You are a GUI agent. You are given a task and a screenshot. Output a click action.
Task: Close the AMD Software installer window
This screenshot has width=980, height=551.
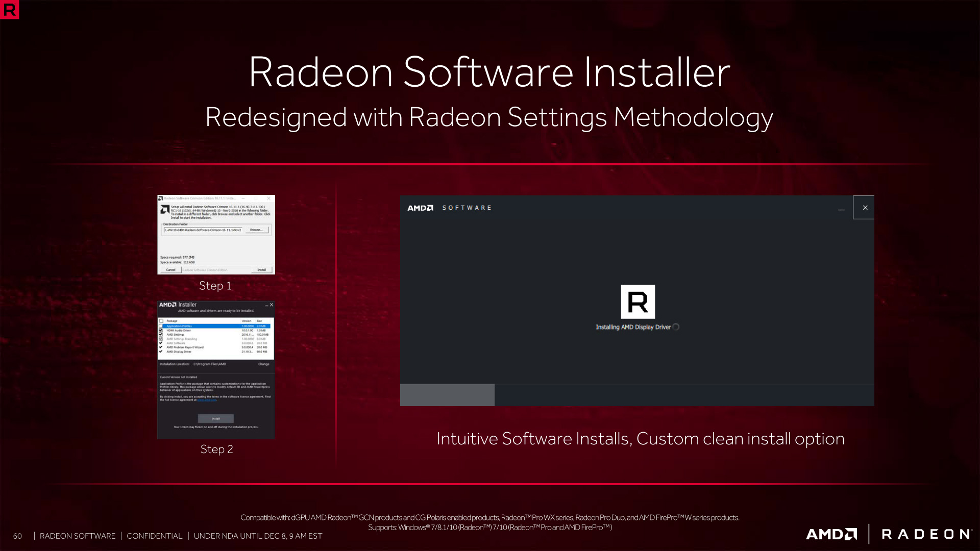[865, 208]
